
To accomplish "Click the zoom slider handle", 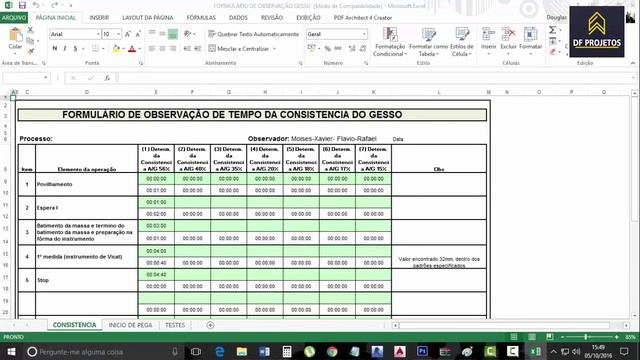I will click(x=586, y=337).
